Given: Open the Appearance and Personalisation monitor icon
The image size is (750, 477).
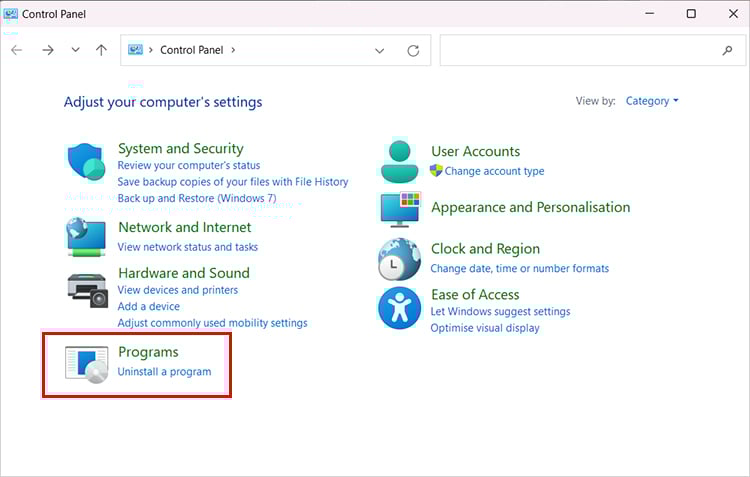Looking at the screenshot, I should click(x=401, y=210).
